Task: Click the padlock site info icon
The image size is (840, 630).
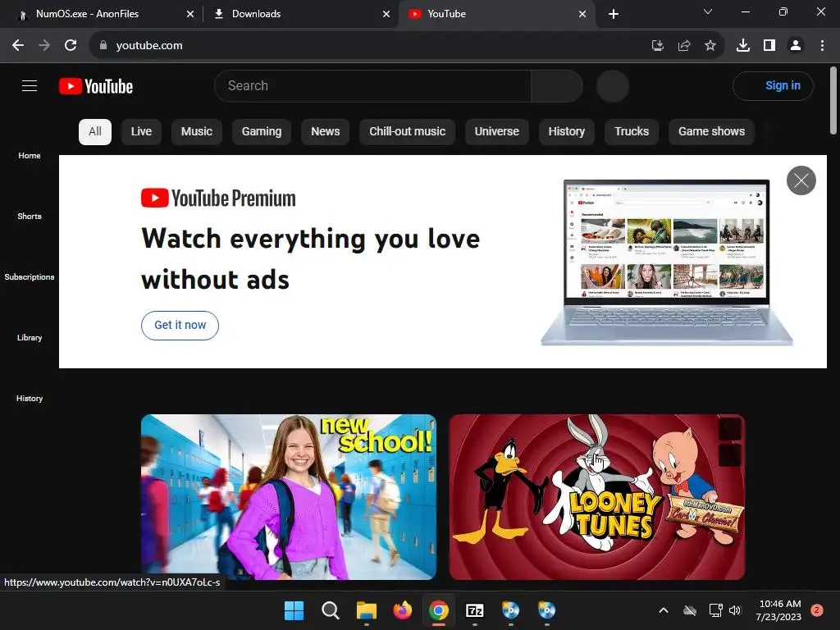Action: [103, 46]
